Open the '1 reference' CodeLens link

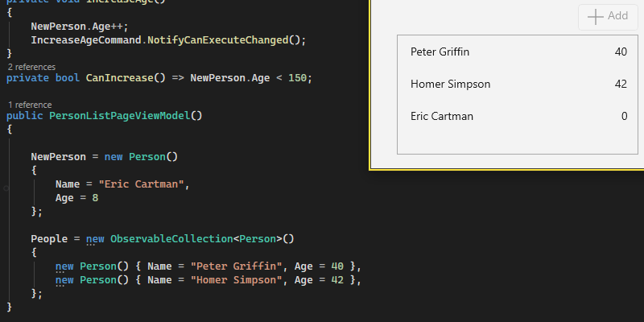(x=30, y=105)
